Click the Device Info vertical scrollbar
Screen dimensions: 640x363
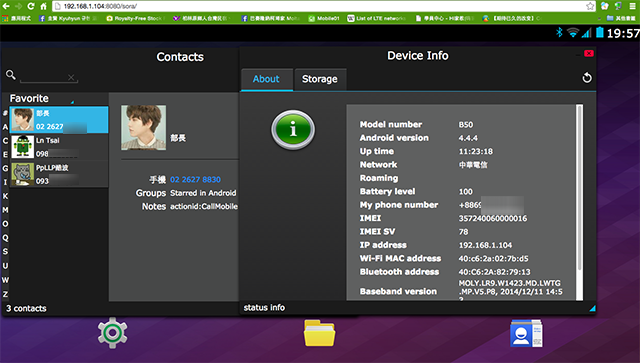tap(579, 187)
